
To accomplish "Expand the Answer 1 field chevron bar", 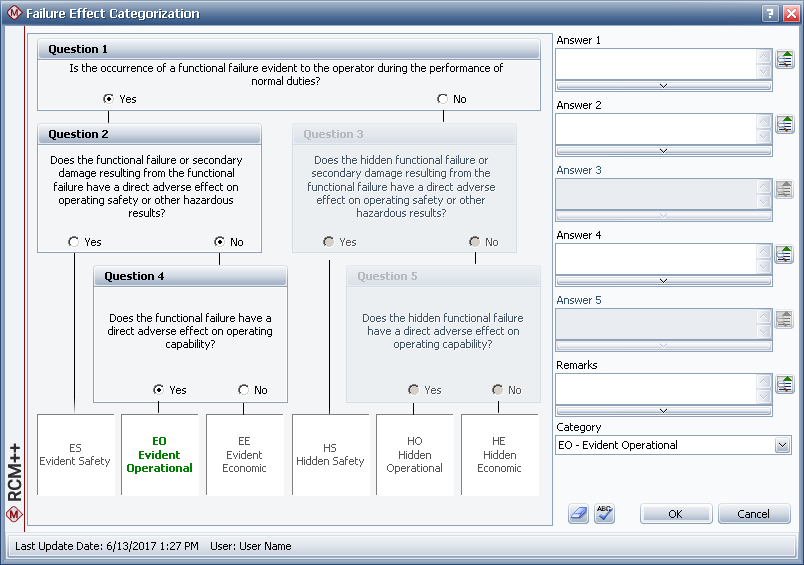I will coord(663,86).
